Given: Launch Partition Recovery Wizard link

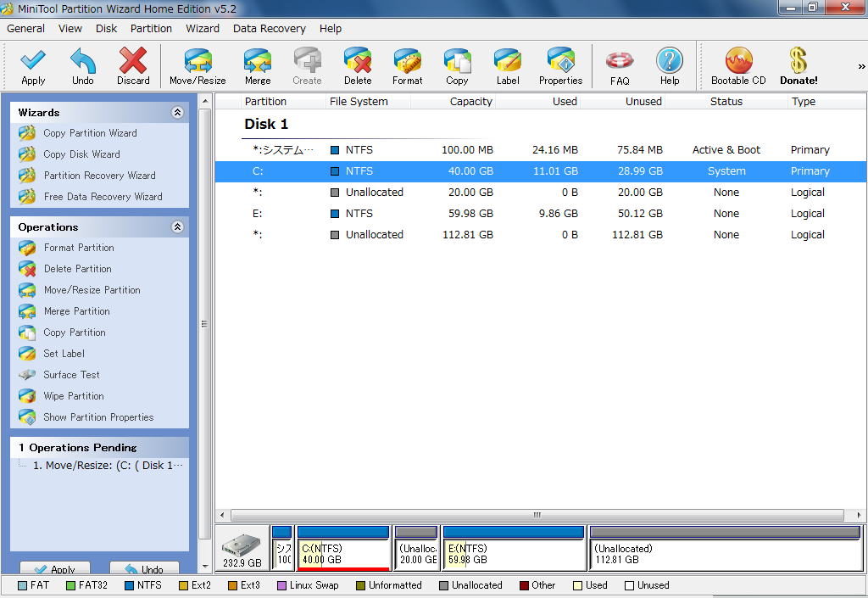Looking at the screenshot, I should click(99, 176).
